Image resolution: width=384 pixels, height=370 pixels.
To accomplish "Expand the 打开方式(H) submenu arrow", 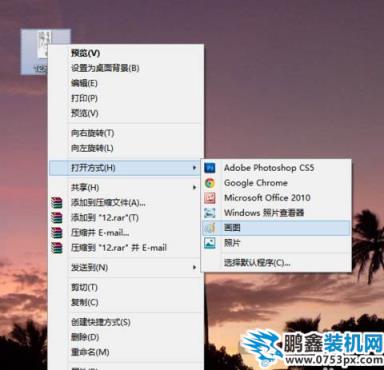I will (x=194, y=168).
